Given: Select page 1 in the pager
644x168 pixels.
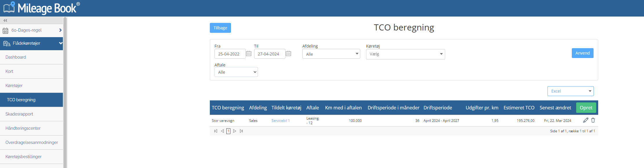Looking at the screenshot, I should click(228, 131).
